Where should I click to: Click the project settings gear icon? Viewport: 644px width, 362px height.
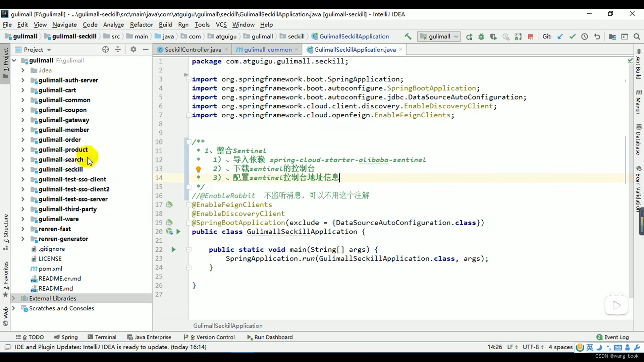[x=133, y=50]
